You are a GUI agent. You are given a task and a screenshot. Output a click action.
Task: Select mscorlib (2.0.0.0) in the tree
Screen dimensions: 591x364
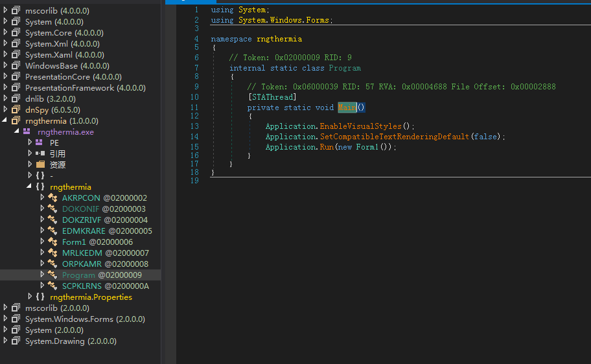(x=57, y=308)
